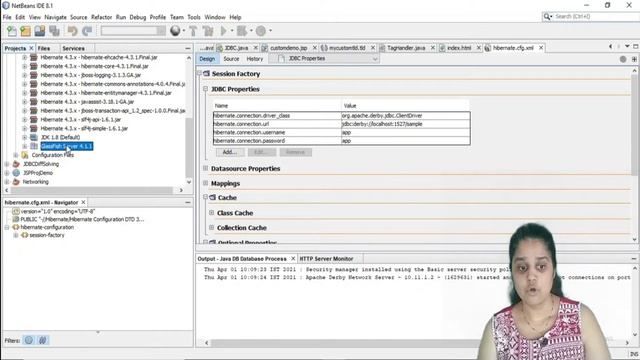Expand the Collection Cache section
Screen dimensions: 640x360
(211, 227)
